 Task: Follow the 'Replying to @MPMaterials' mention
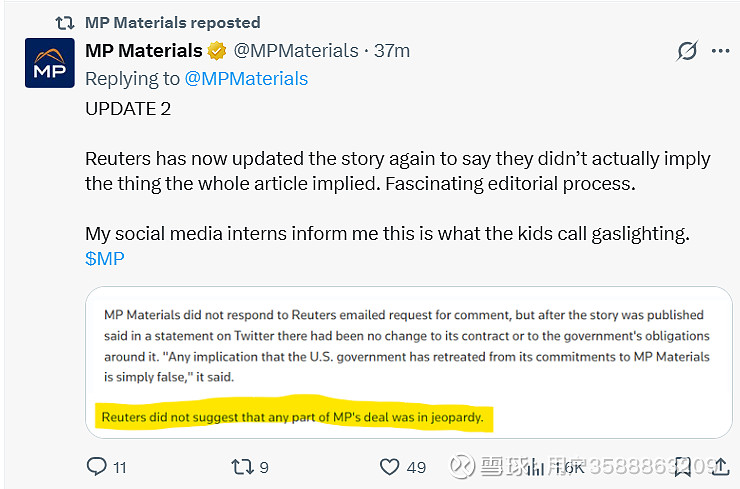pyautogui.click(x=246, y=78)
